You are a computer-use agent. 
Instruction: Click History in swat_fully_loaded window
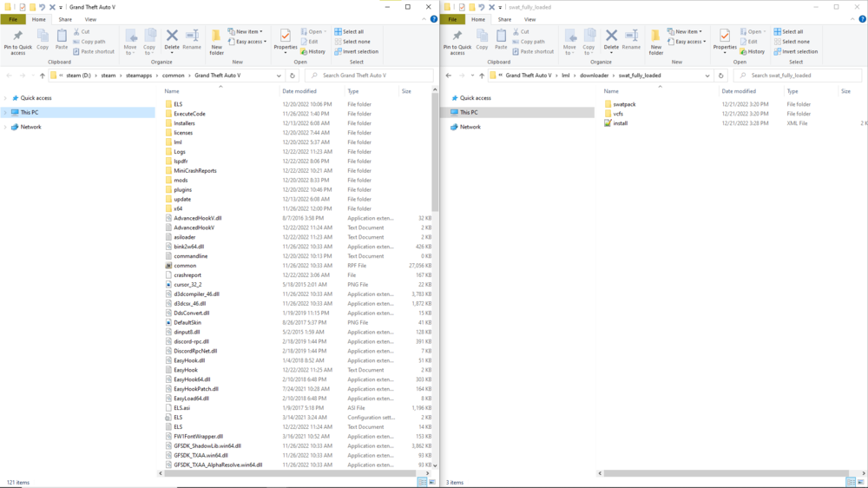pyautogui.click(x=753, y=51)
